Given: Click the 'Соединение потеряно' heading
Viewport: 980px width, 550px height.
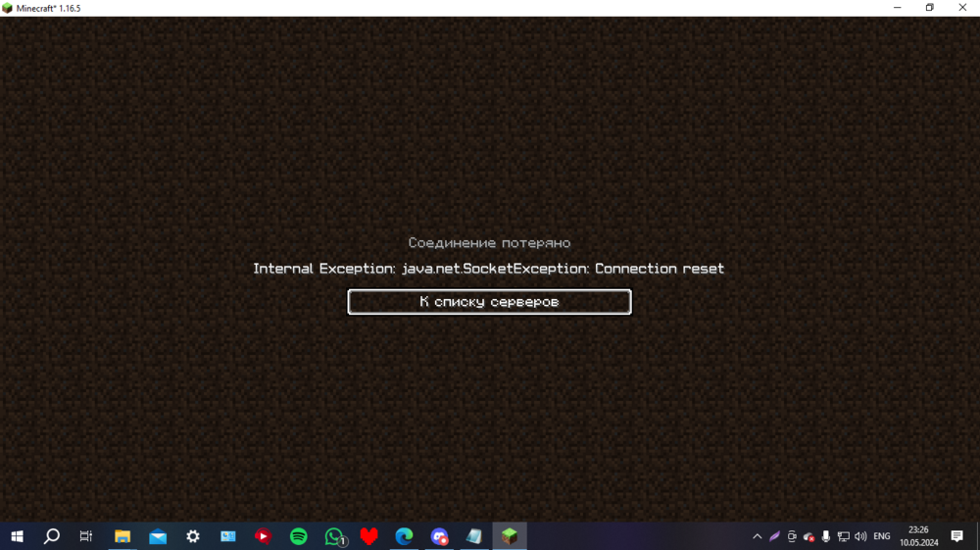Looking at the screenshot, I should click(489, 243).
